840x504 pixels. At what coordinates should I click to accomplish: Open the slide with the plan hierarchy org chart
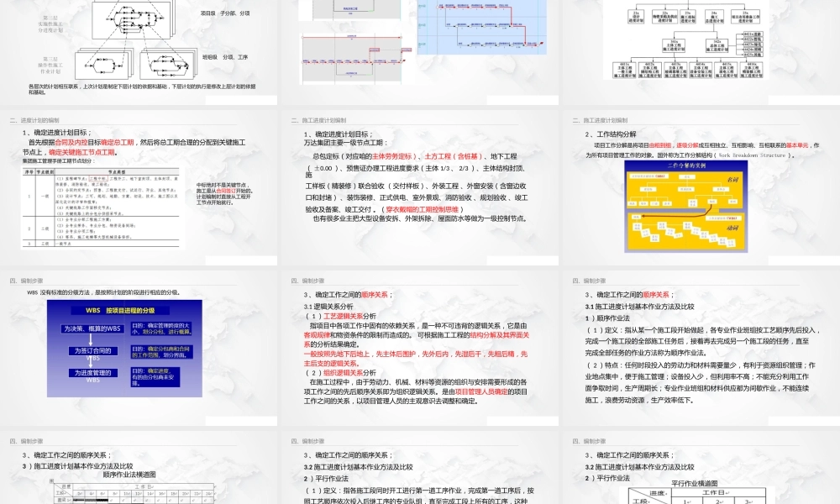[x=701, y=52]
